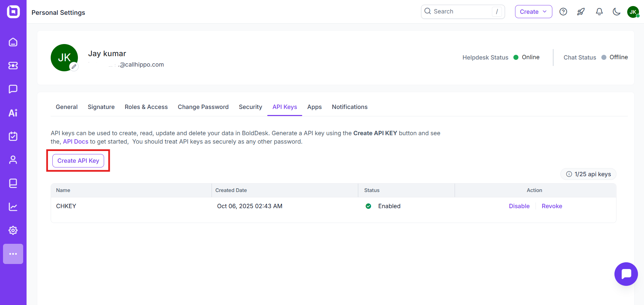The height and width of the screenshot is (305, 644).
Task: Click the Jay kumar name text
Action: 107,53
